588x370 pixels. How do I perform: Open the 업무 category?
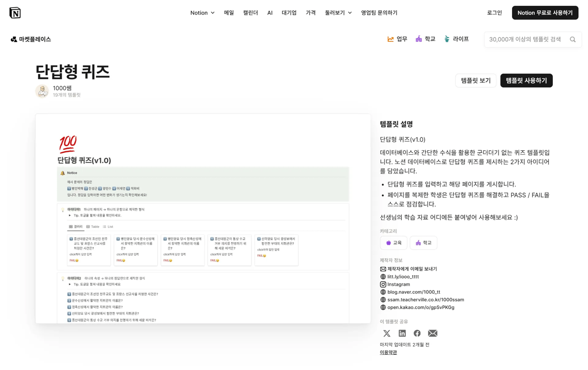(x=397, y=39)
